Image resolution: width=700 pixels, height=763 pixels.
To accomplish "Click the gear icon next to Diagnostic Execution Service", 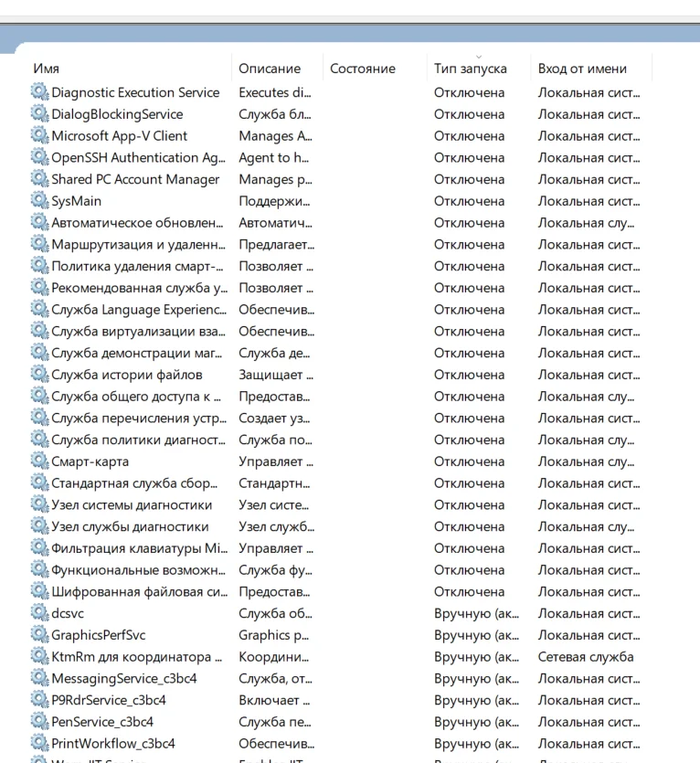I will (x=39, y=92).
